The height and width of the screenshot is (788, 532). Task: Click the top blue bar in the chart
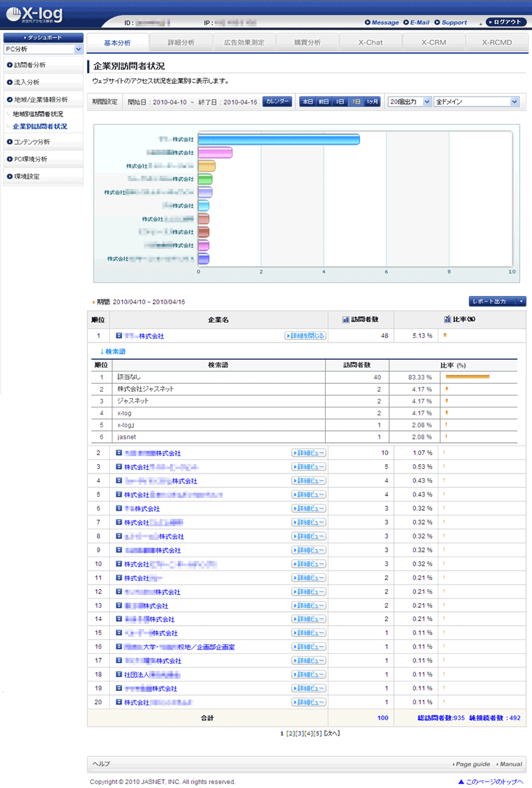(279, 139)
